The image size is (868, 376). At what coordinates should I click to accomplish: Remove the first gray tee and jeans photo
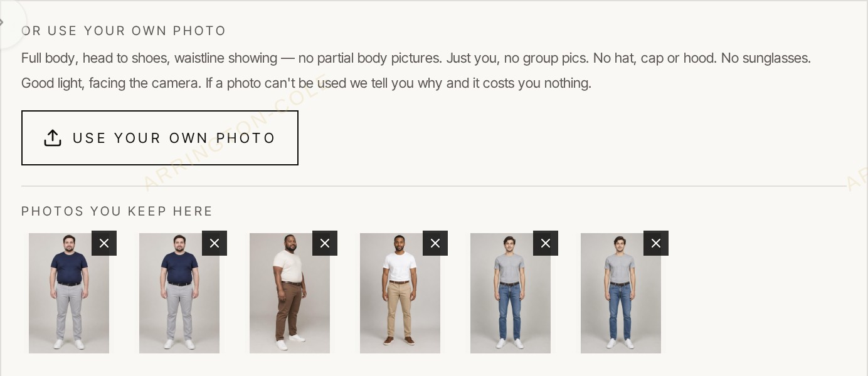click(x=546, y=243)
